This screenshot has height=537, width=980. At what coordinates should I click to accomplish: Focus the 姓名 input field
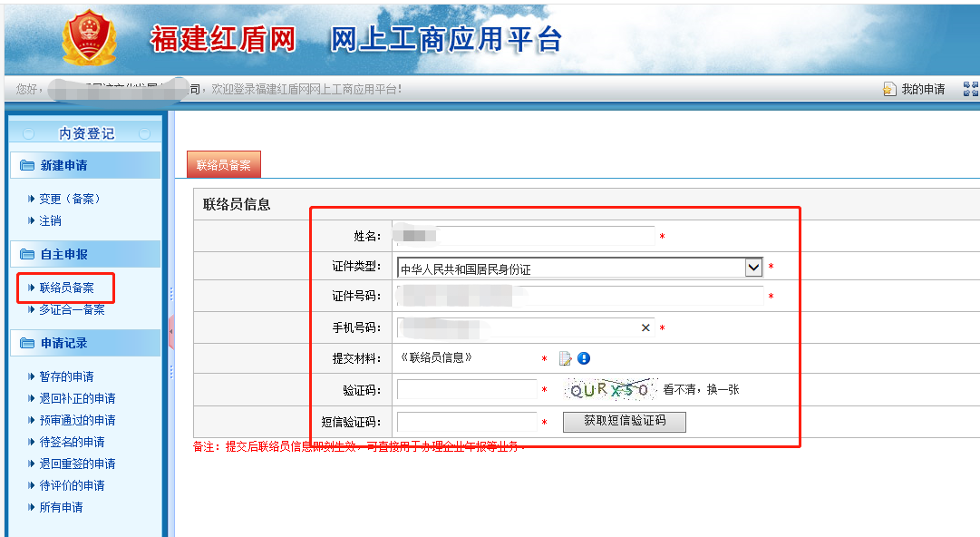pyautogui.click(x=524, y=236)
